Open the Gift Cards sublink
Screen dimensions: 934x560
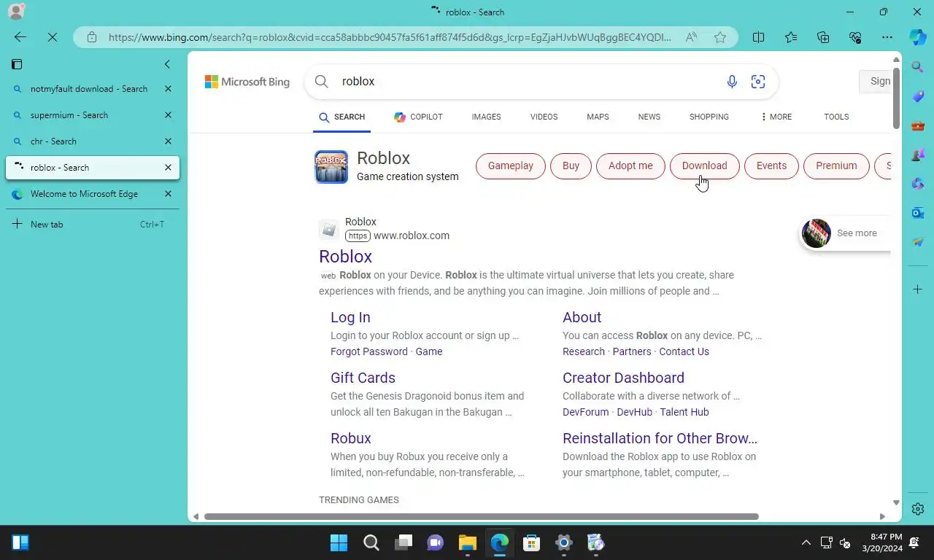(363, 378)
